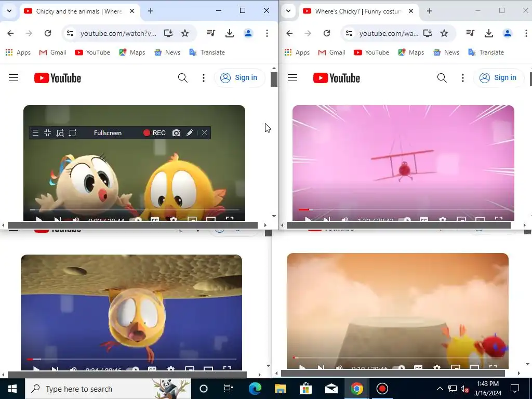Image resolution: width=532 pixels, height=399 pixels.
Task: Open YouTube search in Funny costume window
Action: click(442, 78)
